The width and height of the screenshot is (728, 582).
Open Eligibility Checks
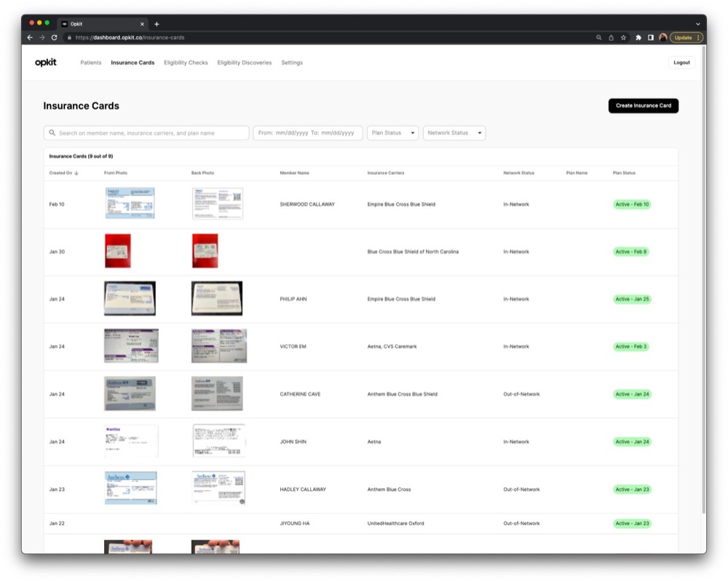(x=186, y=63)
